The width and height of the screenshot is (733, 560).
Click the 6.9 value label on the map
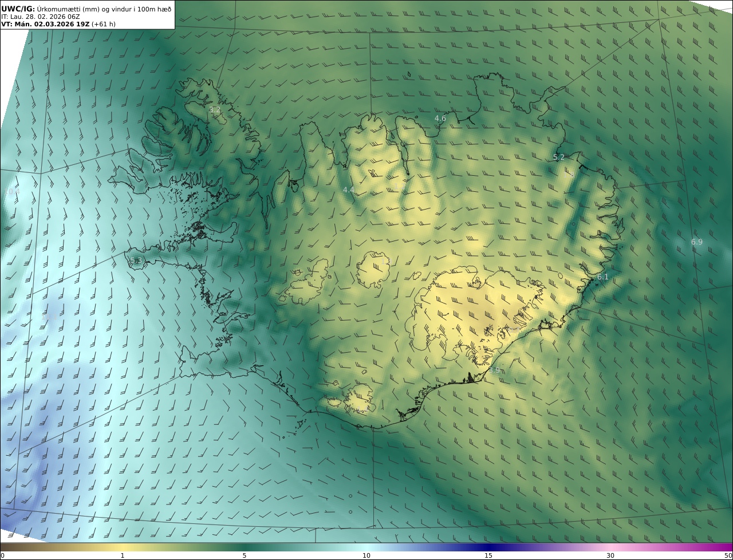pyautogui.click(x=696, y=242)
